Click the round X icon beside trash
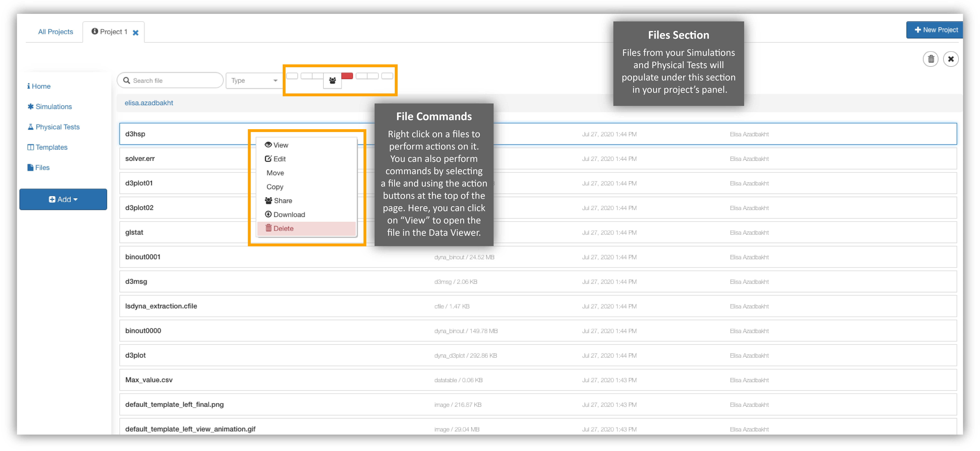This screenshot has height=451, width=980. click(x=951, y=59)
